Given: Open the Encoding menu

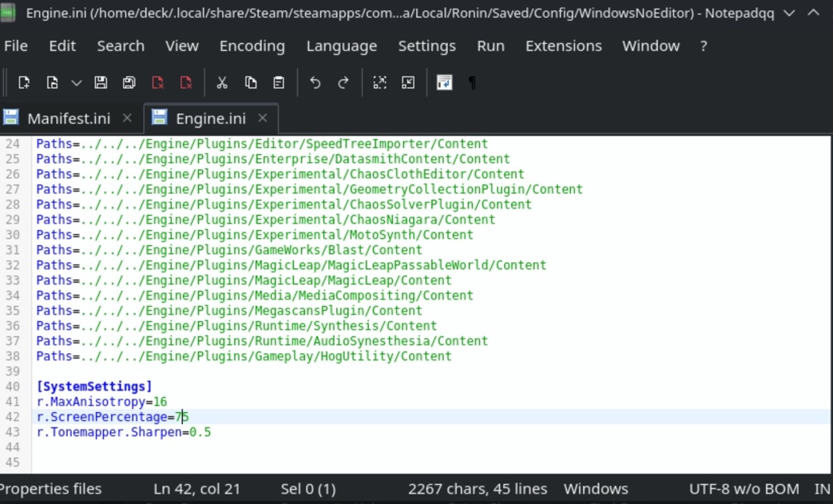Looking at the screenshot, I should pyautogui.click(x=252, y=46).
